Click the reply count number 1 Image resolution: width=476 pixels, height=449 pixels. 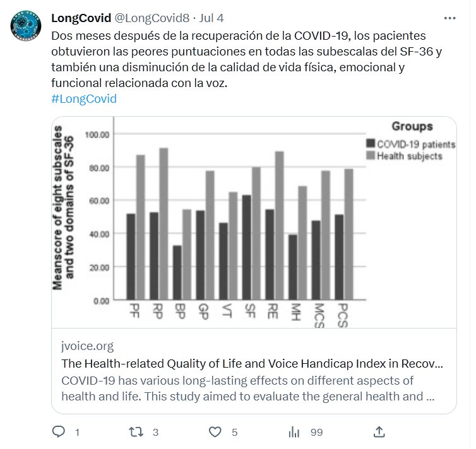pyautogui.click(x=77, y=433)
